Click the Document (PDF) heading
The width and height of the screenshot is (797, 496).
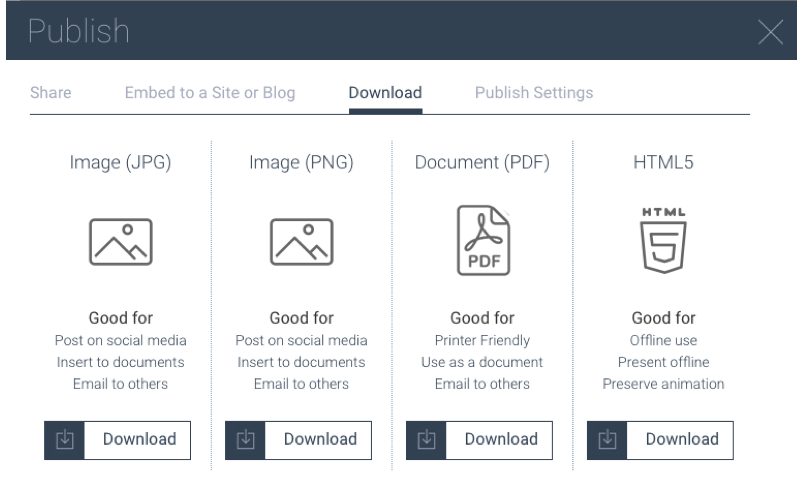click(x=482, y=163)
